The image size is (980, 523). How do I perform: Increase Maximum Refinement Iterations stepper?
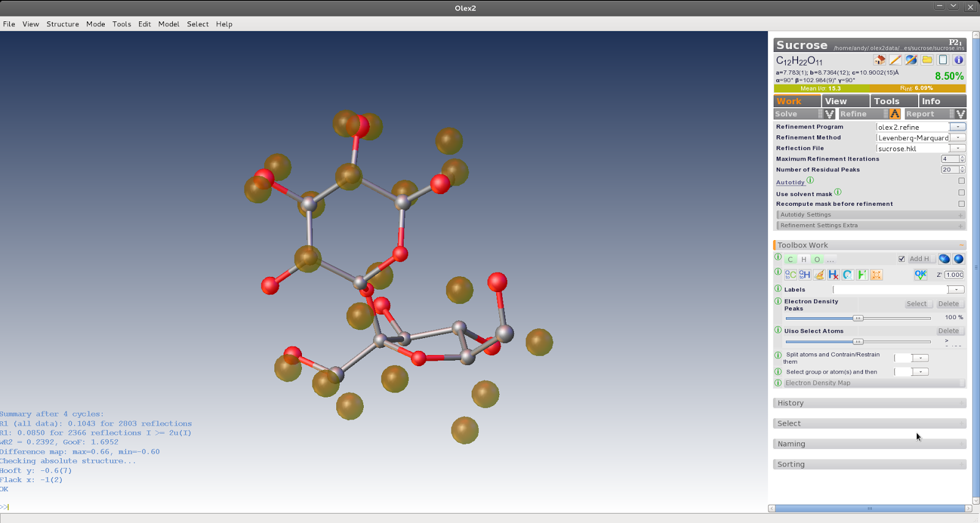click(963, 157)
